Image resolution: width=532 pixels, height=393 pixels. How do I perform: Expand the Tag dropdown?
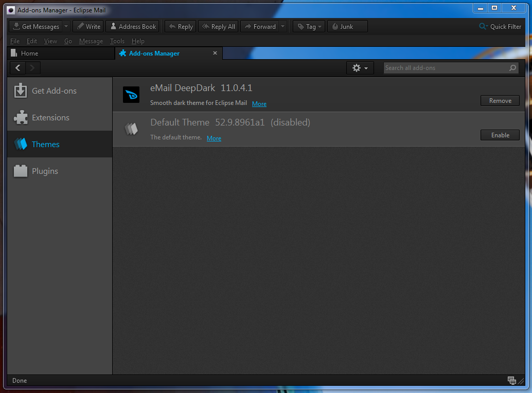pos(309,27)
